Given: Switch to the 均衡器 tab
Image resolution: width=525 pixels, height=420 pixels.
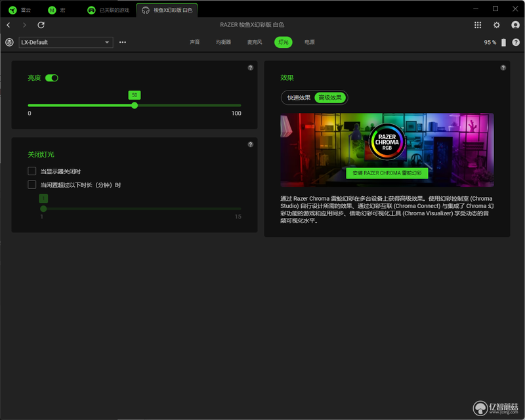Looking at the screenshot, I should point(223,42).
